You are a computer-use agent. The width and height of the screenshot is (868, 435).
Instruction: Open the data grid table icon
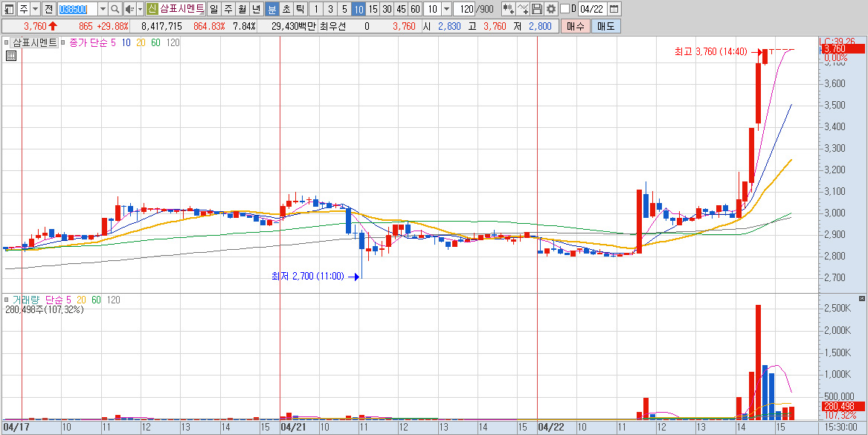(x=11, y=55)
